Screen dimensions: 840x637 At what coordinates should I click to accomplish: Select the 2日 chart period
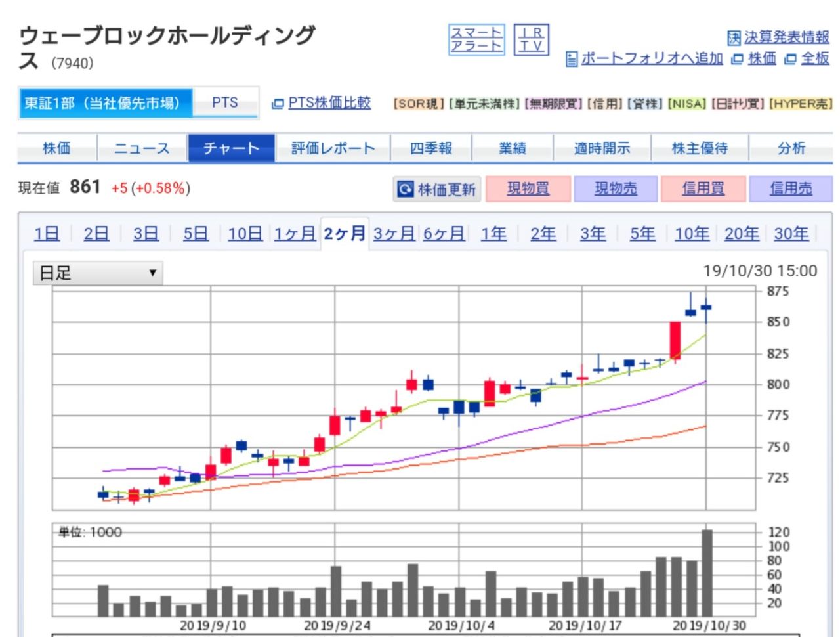click(96, 234)
